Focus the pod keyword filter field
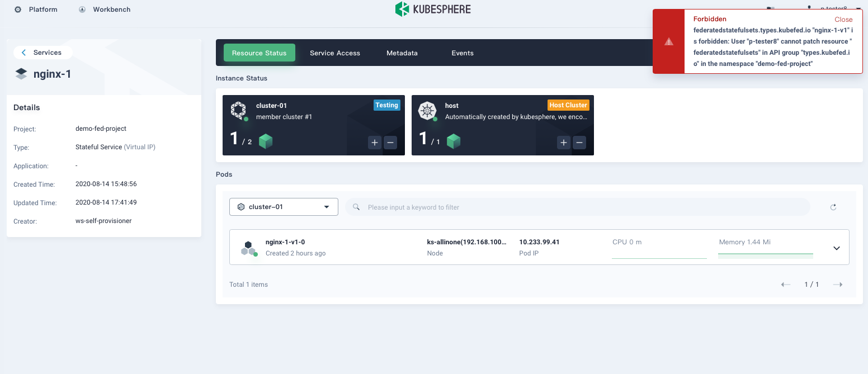This screenshot has height=374, width=868. [577, 207]
